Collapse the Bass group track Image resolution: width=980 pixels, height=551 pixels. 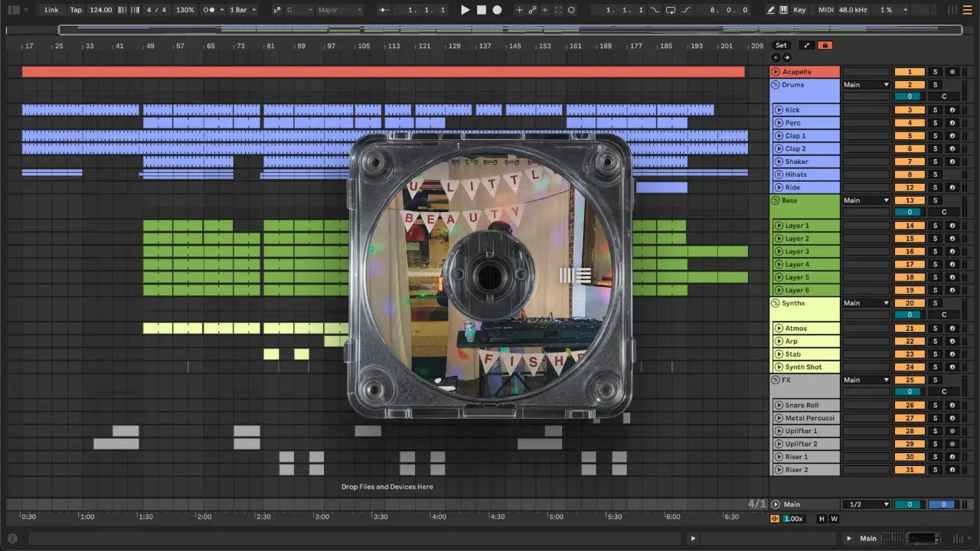(x=775, y=201)
